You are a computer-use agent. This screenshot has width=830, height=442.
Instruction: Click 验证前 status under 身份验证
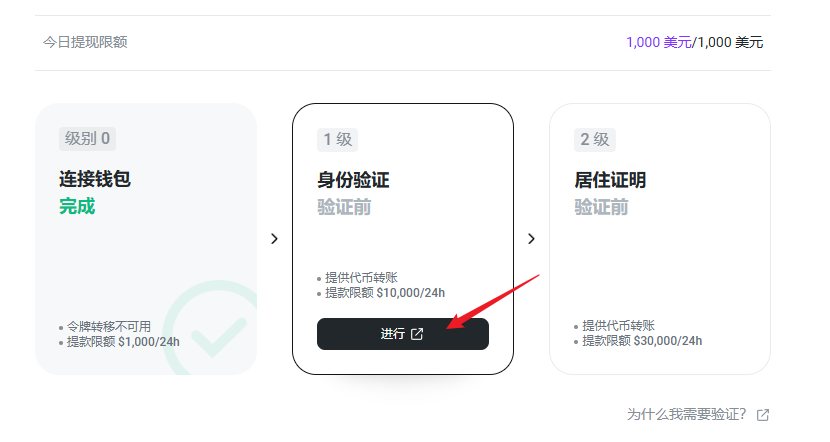click(347, 207)
